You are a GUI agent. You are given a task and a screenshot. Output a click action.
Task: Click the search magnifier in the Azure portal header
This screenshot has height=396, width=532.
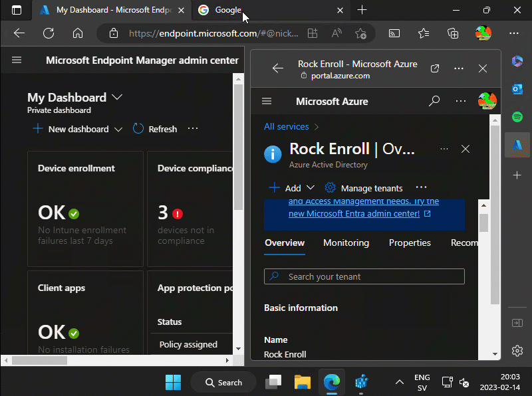[434, 101]
